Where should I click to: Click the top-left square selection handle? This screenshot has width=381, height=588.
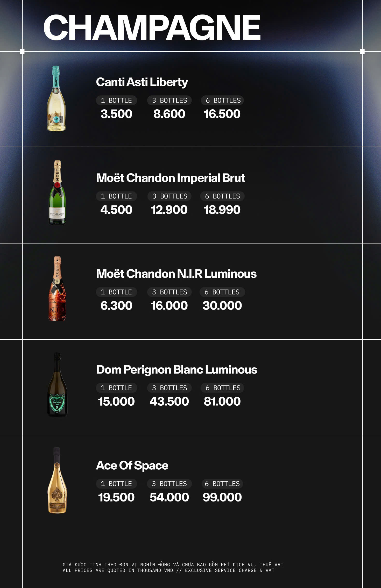(x=22, y=52)
